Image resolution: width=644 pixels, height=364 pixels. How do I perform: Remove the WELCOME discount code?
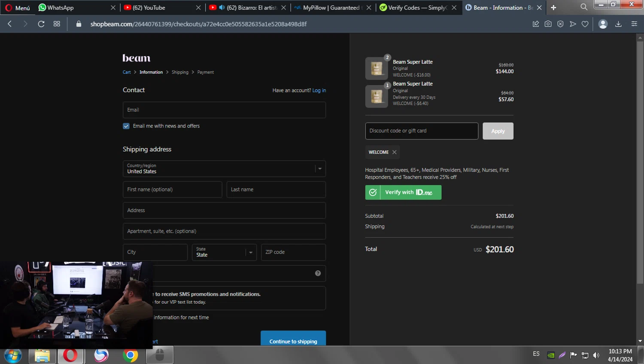click(394, 152)
